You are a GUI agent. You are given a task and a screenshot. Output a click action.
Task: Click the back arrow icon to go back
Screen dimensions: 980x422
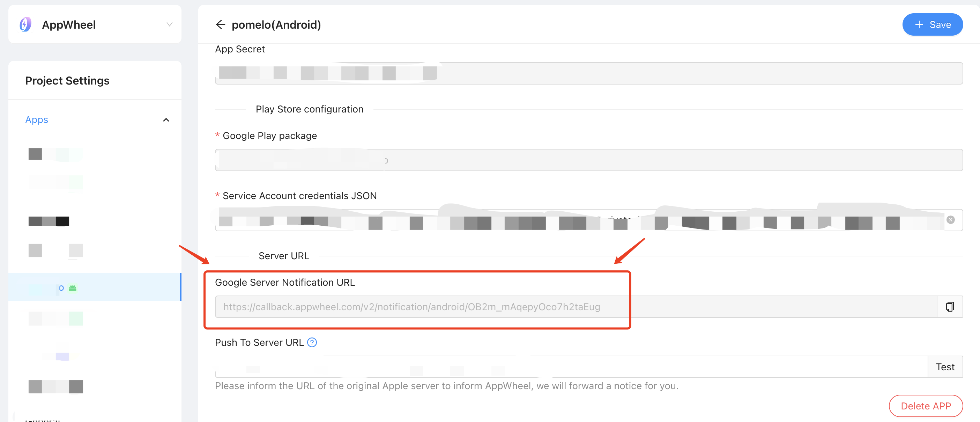pos(221,24)
